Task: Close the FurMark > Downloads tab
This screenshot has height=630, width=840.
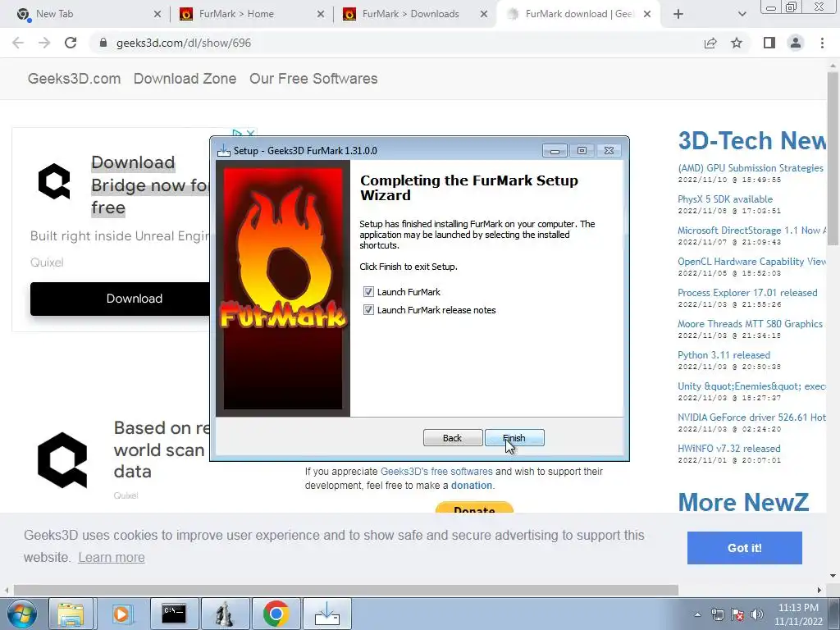Action: [x=484, y=14]
